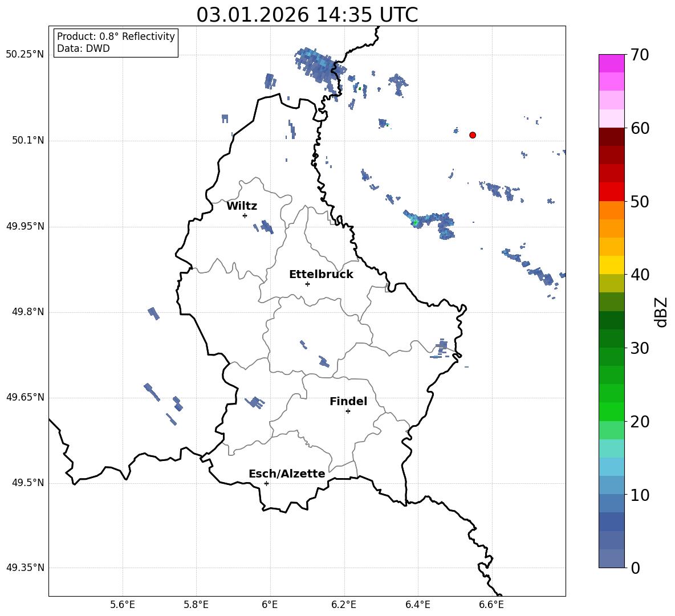Click the Ettelbruck station cross marker
The width and height of the screenshot is (675, 616).
pyautogui.click(x=307, y=284)
